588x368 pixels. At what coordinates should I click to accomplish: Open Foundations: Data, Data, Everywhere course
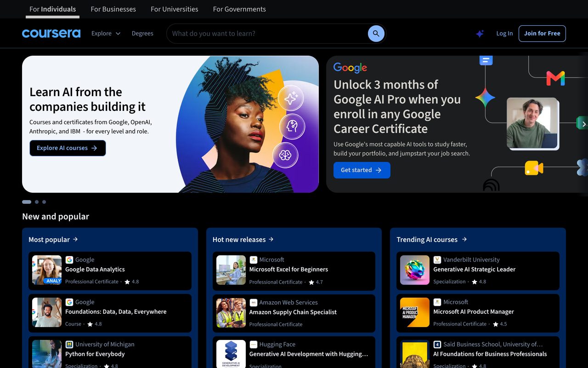(x=110, y=313)
